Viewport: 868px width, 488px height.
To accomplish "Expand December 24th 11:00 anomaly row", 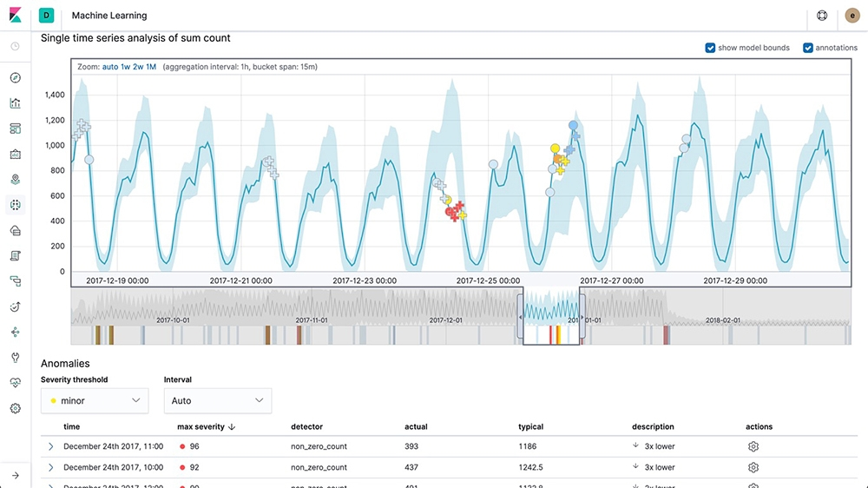I will 51,446.
